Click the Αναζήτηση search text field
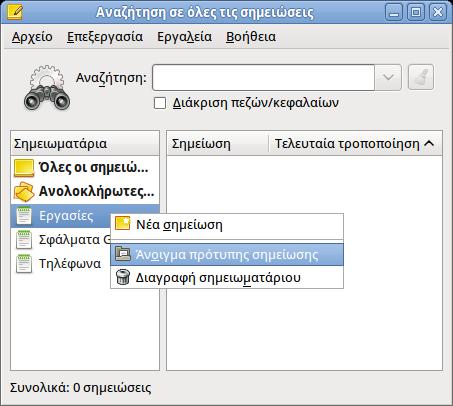The image size is (453, 406). 263,78
